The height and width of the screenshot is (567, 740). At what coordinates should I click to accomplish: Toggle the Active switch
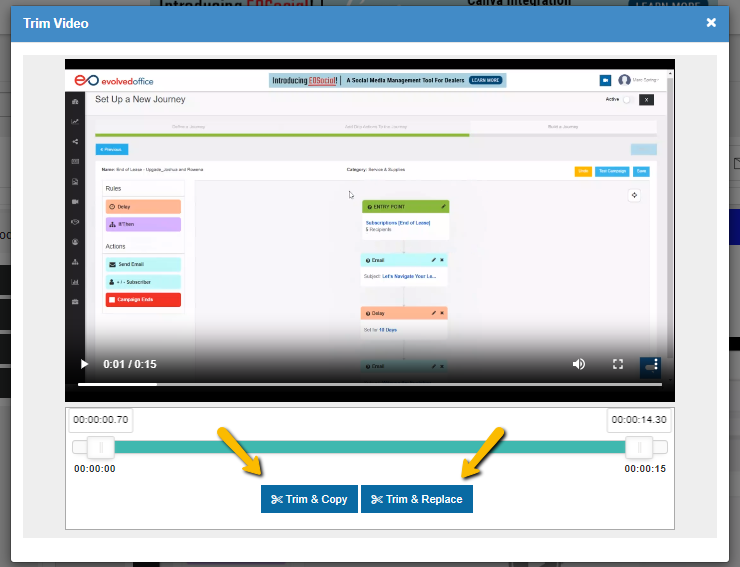pos(627,100)
